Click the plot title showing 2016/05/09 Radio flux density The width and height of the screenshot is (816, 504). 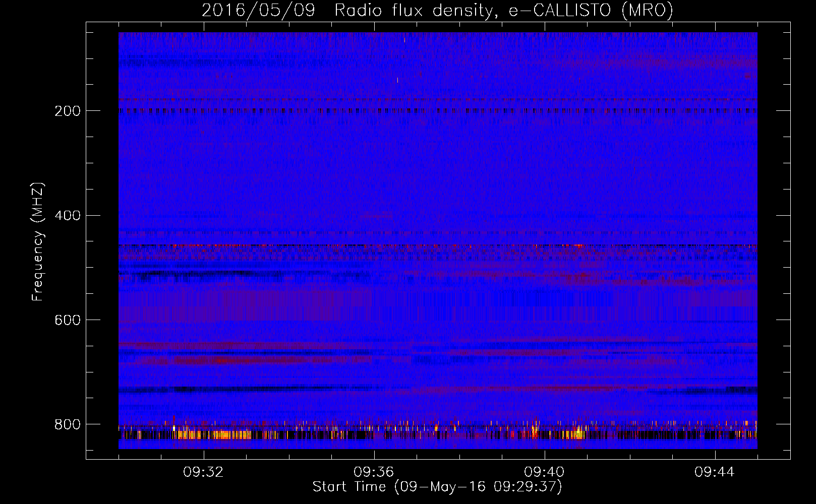437,10
